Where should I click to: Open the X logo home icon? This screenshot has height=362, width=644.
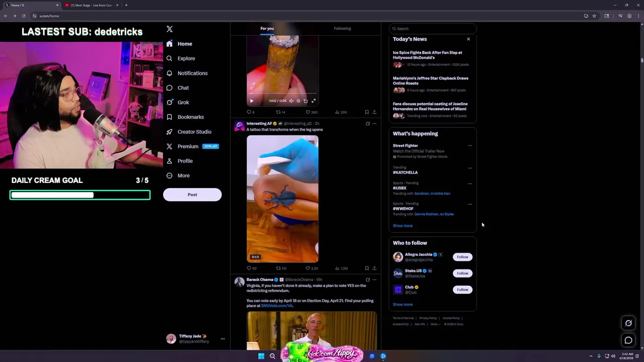click(x=170, y=29)
